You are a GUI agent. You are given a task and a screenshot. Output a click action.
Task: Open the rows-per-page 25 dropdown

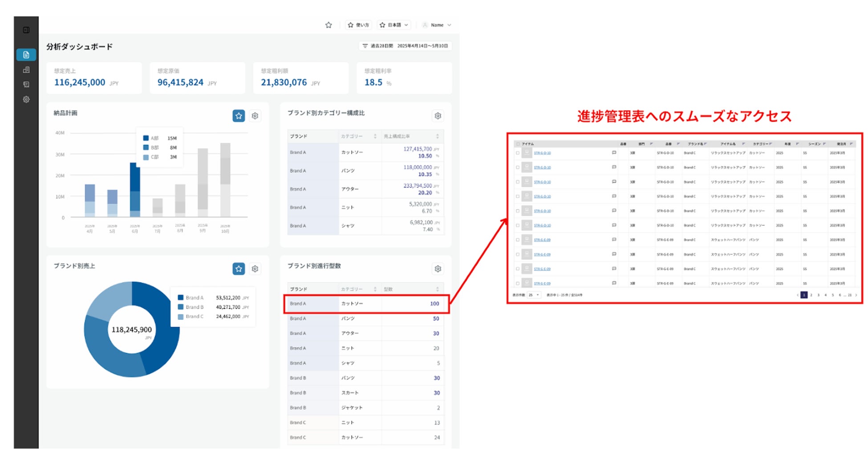[534, 295]
